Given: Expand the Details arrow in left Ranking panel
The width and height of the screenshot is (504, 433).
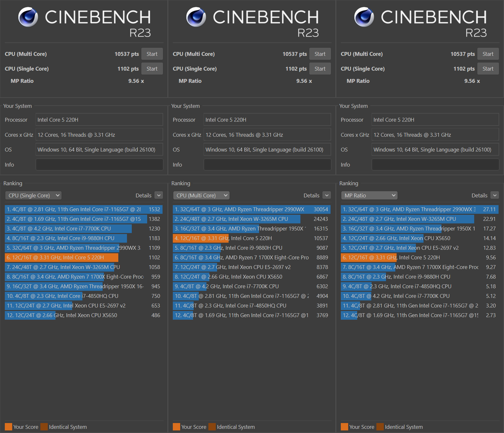Looking at the screenshot, I should [x=159, y=195].
